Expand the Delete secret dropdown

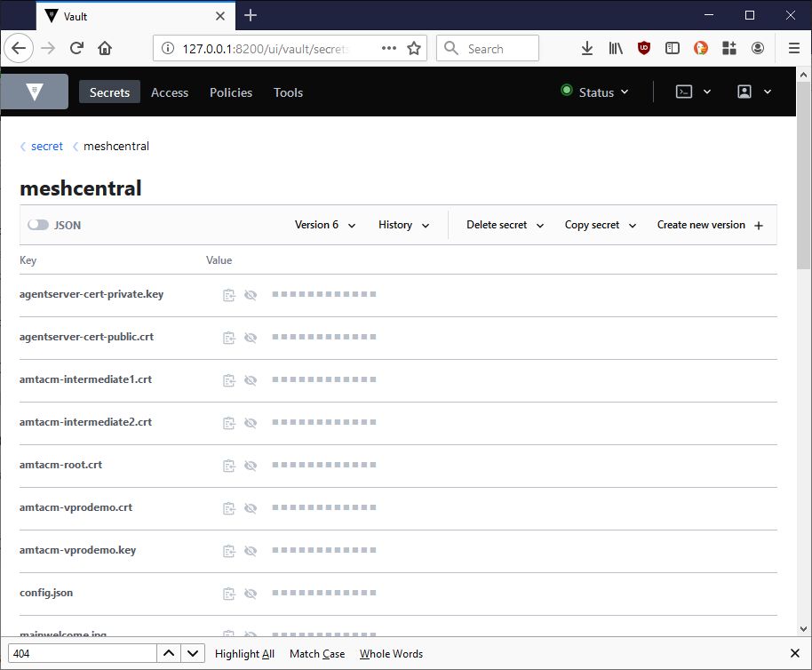[505, 226]
